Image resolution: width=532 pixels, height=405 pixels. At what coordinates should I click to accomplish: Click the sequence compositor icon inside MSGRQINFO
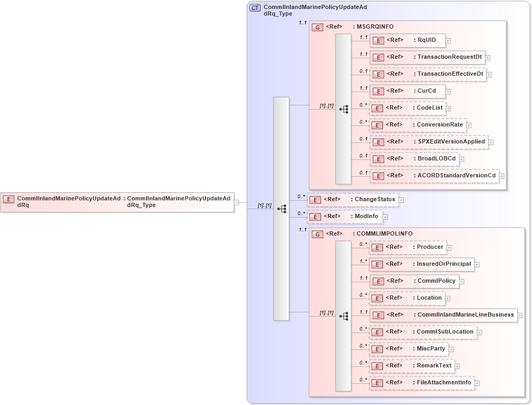pos(345,110)
